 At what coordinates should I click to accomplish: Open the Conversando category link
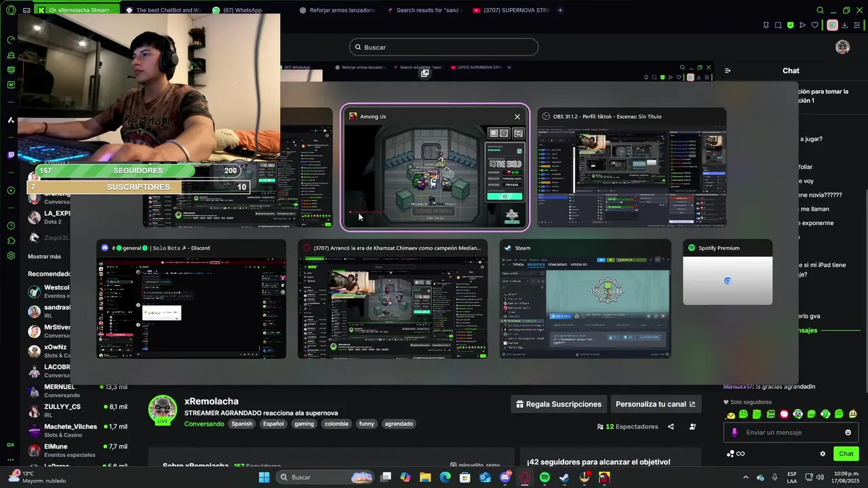coord(204,424)
